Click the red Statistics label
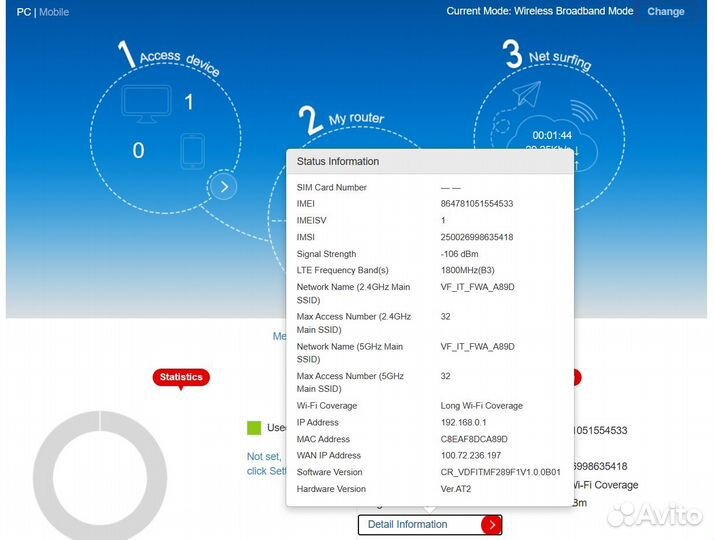This screenshot has width=714, height=540. coord(181,377)
